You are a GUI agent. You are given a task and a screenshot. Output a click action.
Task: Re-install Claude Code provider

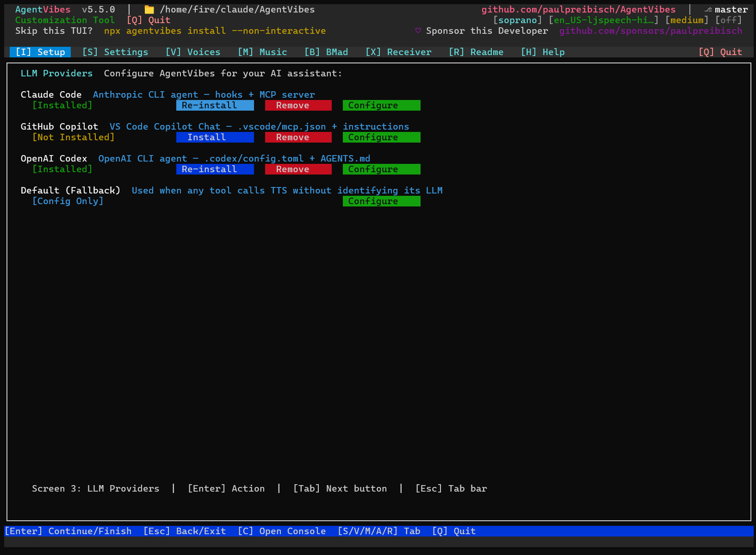coord(215,106)
